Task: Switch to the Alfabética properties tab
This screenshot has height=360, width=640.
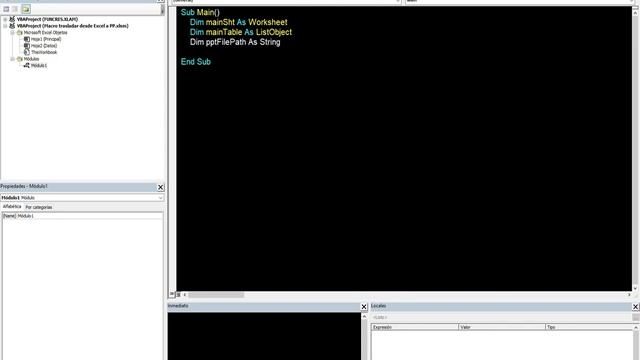Action: [x=12, y=207]
